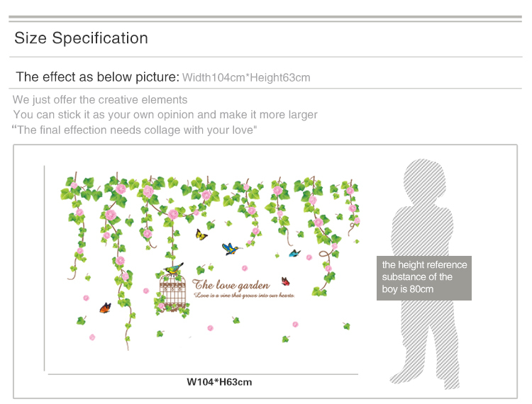Click the red butterfly near the quote
This screenshot has height=404, width=532.
[285, 281]
